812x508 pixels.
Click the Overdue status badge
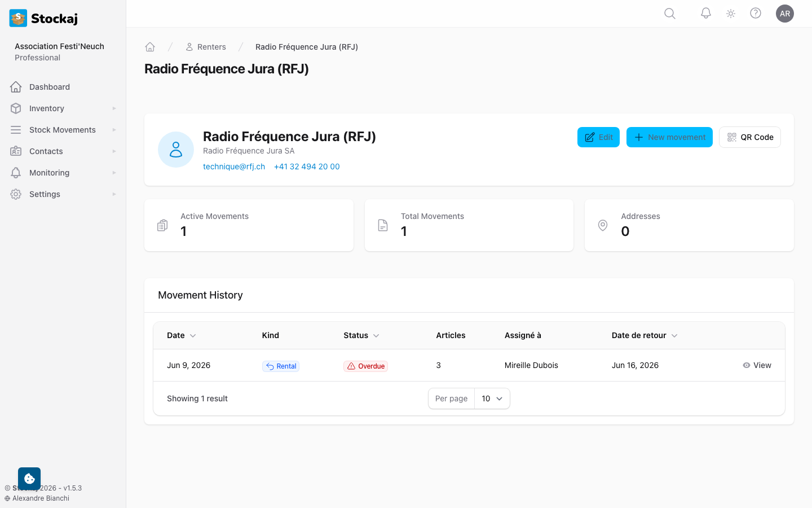[366, 366]
